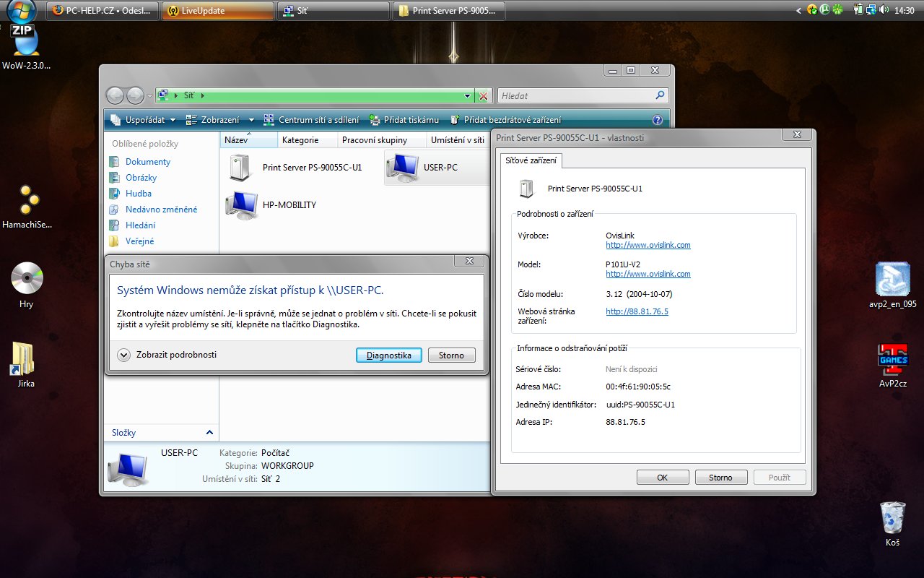Select the Síťové zařízení tab
Viewport: 924px width, 578px height.
click(x=533, y=160)
